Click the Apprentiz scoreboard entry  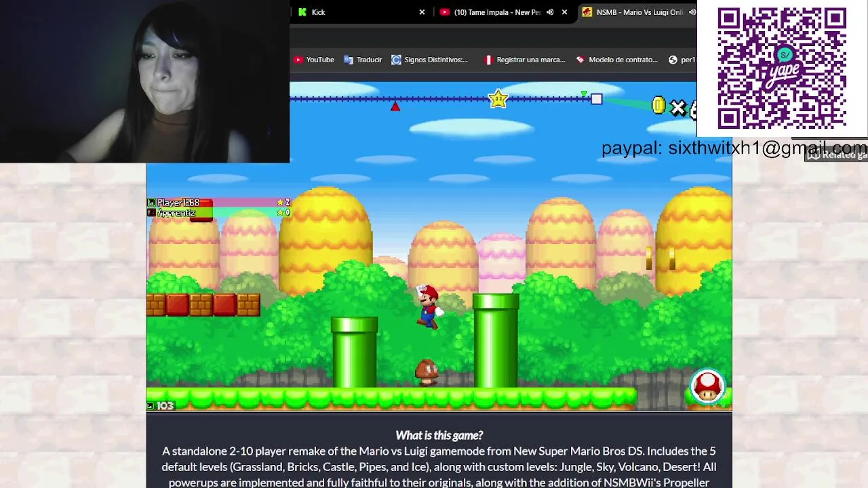point(218,213)
